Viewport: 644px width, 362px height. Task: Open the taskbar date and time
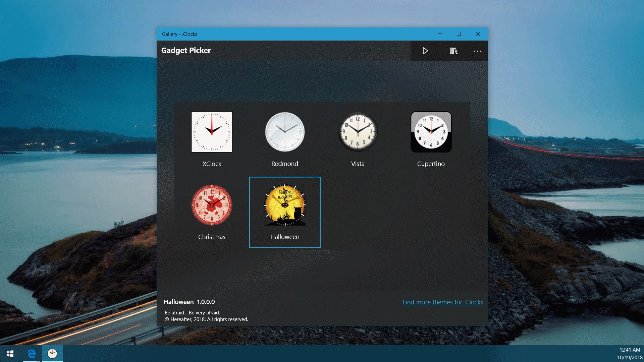coord(629,354)
